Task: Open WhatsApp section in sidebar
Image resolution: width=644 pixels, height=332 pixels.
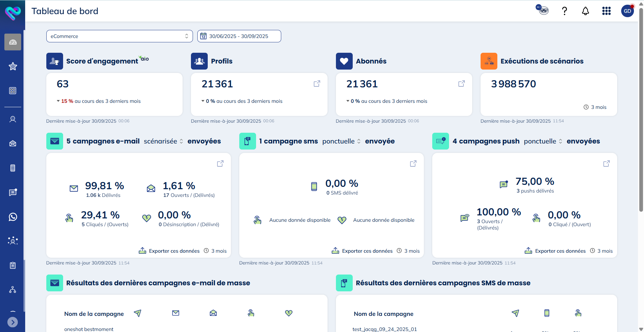Action: (x=13, y=217)
